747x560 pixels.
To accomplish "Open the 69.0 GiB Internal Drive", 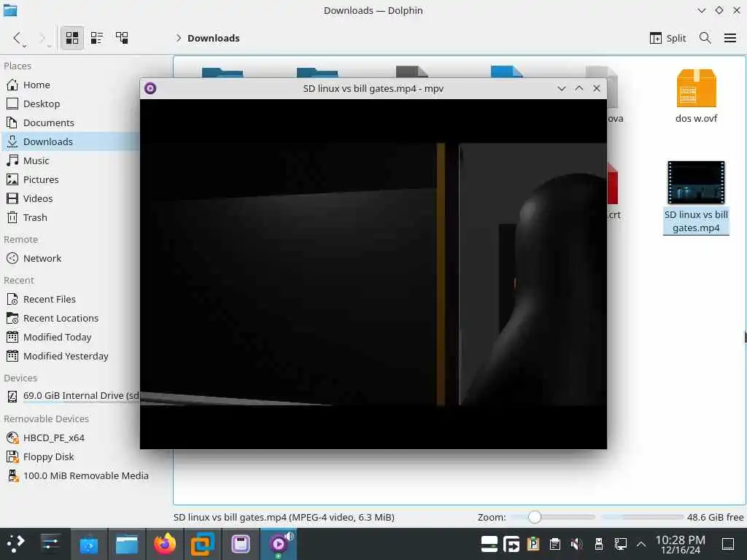I will pyautogui.click(x=71, y=396).
